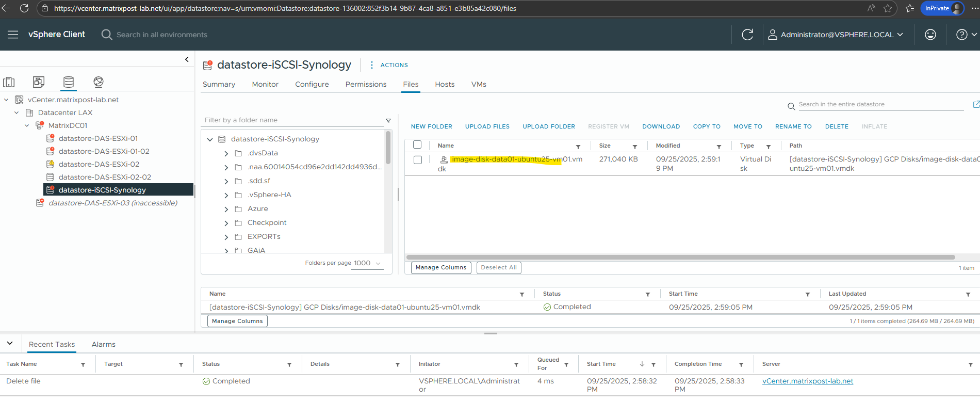Open folder filter funnel icon
This screenshot has width=980, height=418.
click(x=388, y=120)
